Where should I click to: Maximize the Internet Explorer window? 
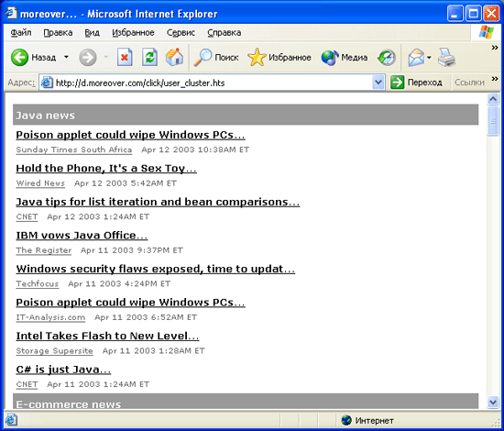[x=473, y=14]
